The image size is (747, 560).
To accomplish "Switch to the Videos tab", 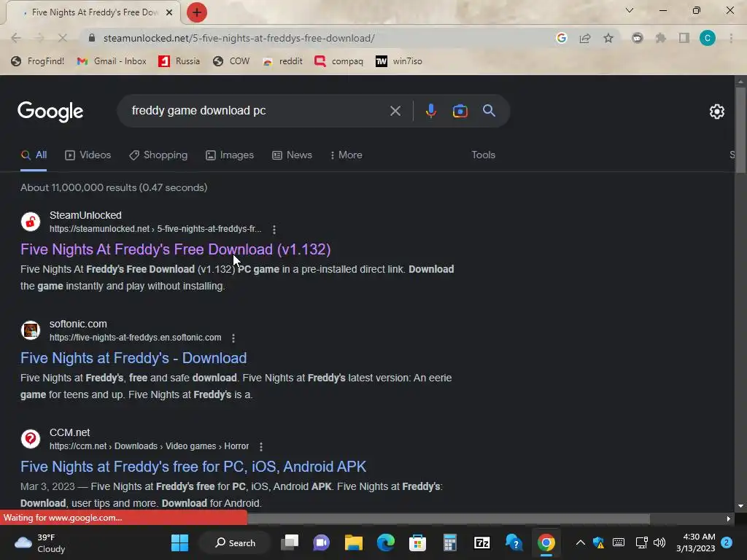I will pos(88,155).
